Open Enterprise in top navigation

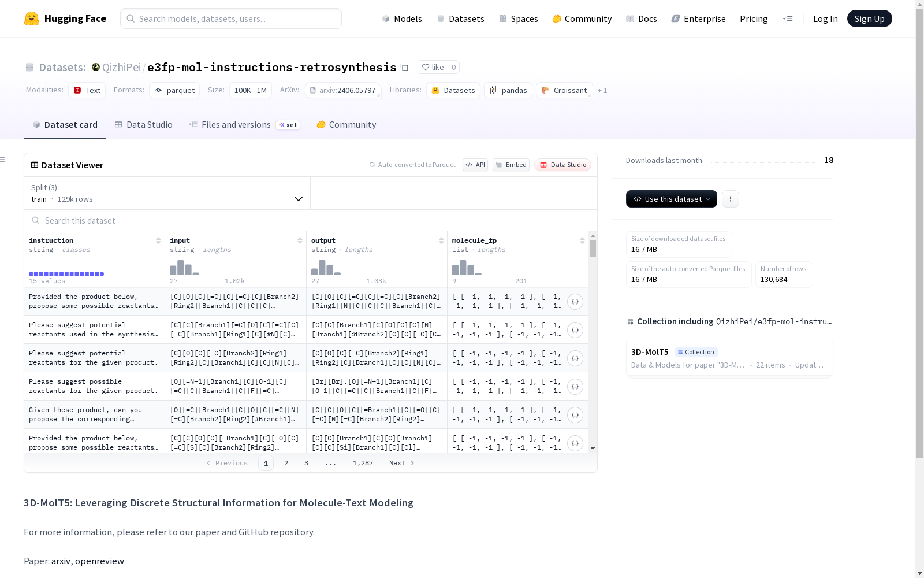(698, 18)
